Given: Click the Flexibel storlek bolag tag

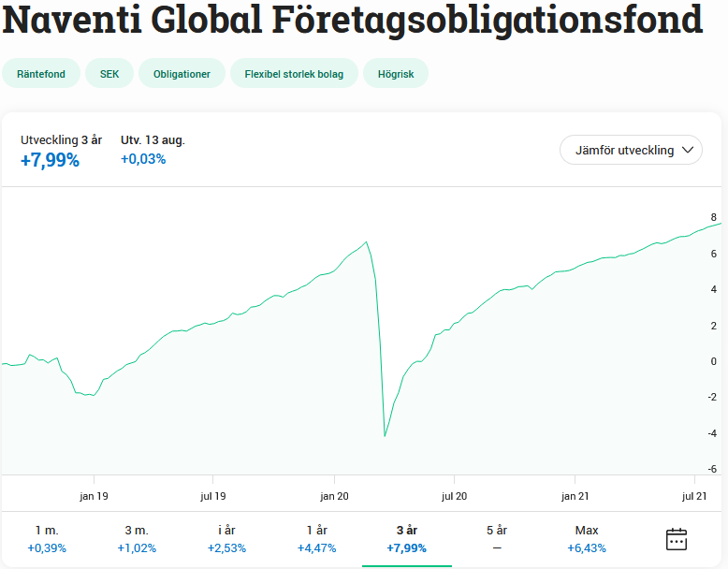Looking at the screenshot, I should [x=294, y=74].
